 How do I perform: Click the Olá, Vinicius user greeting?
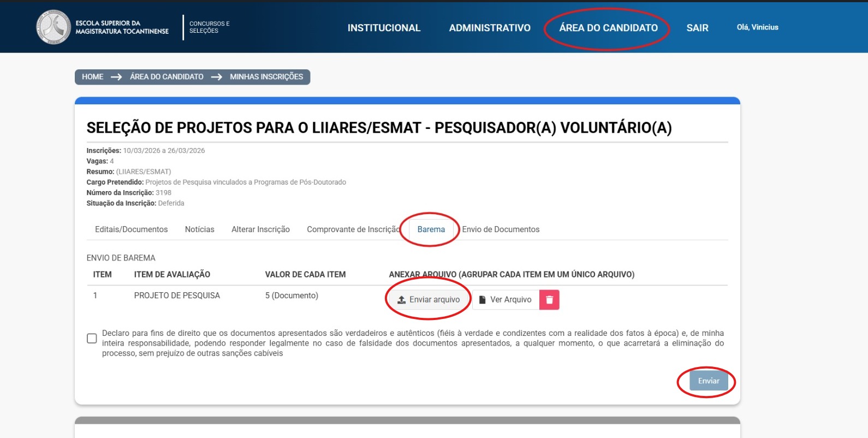[x=757, y=27]
